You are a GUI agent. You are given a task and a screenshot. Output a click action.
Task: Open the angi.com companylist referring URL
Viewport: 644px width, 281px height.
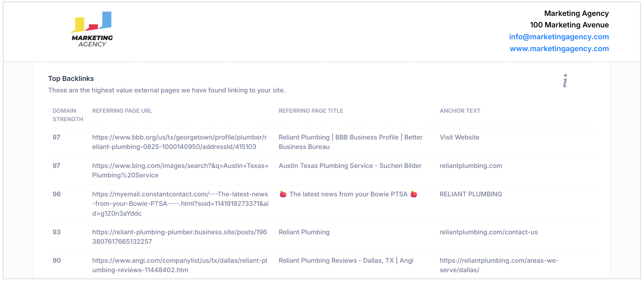(x=180, y=265)
